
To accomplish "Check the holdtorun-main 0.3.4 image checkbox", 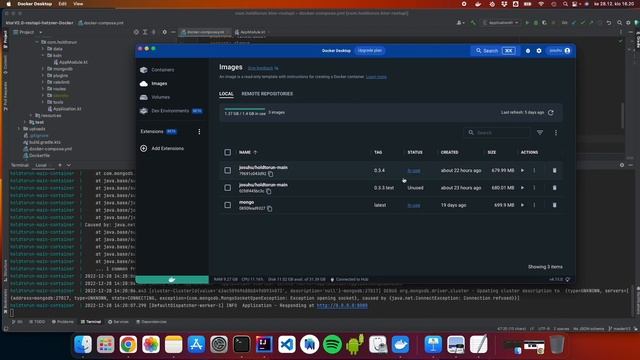I will [x=228, y=170].
